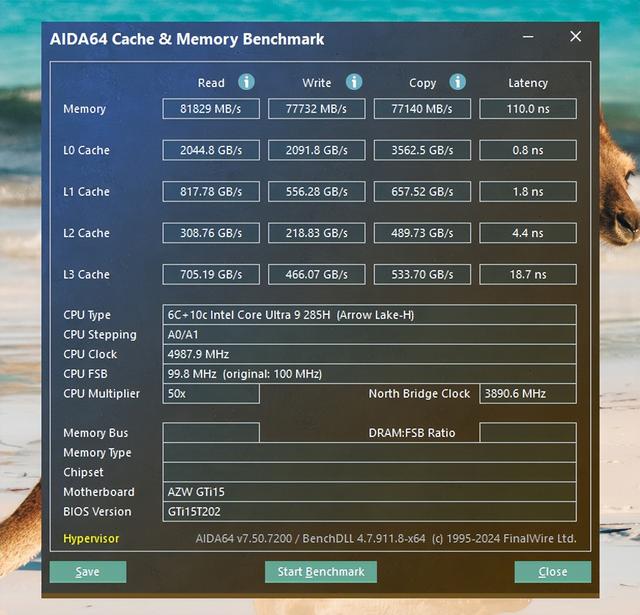Click the Hypervisor label
This screenshot has width=640, height=615.
pyautogui.click(x=91, y=538)
